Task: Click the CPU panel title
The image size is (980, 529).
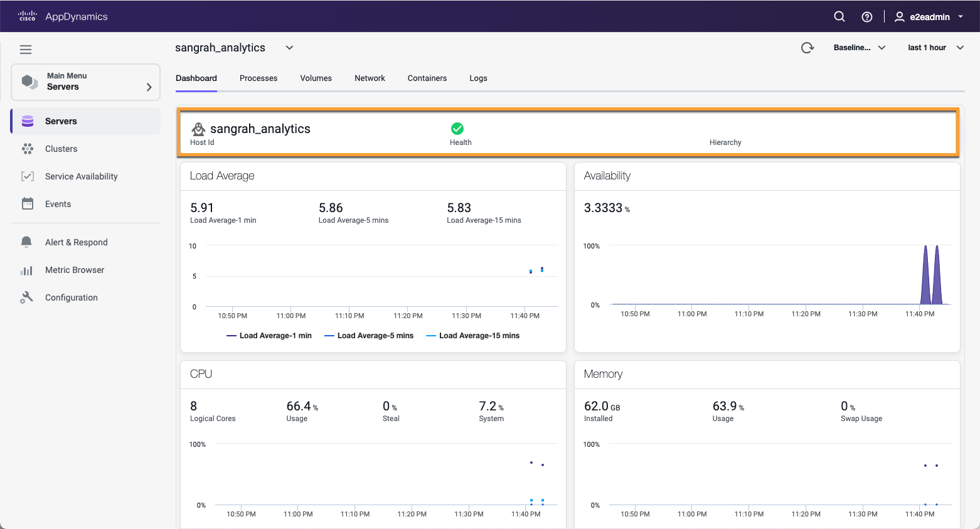Action: point(201,374)
